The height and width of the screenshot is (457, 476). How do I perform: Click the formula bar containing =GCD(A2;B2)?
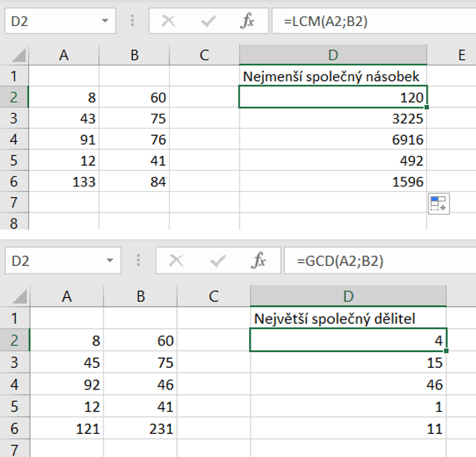[x=379, y=261]
